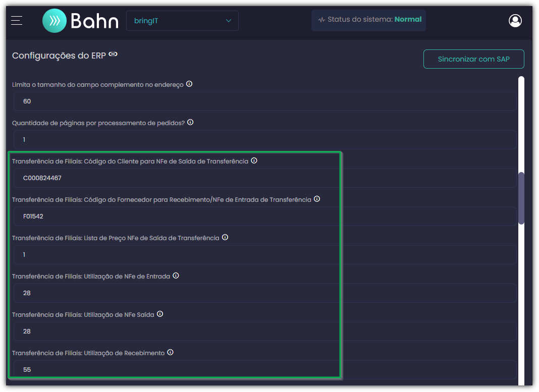Focus the Utilização de NFe de Entrada field
The width and height of the screenshot is (539, 392).
(x=264, y=293)
